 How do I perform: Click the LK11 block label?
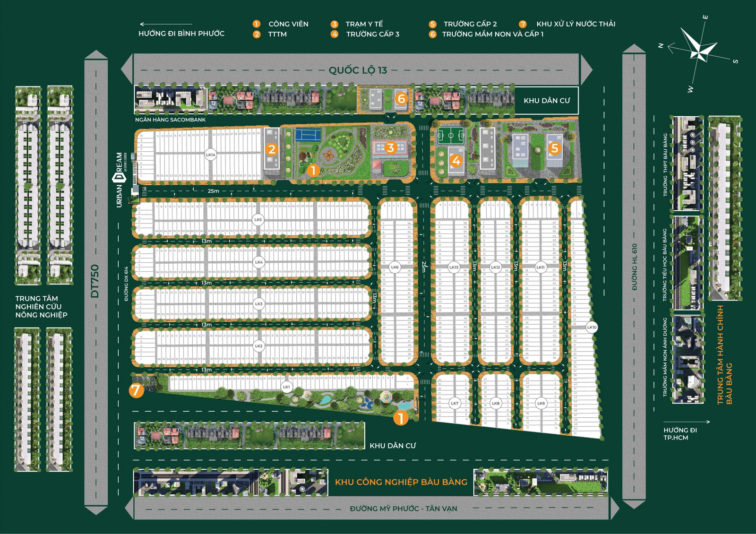click(x=541, y=267)
